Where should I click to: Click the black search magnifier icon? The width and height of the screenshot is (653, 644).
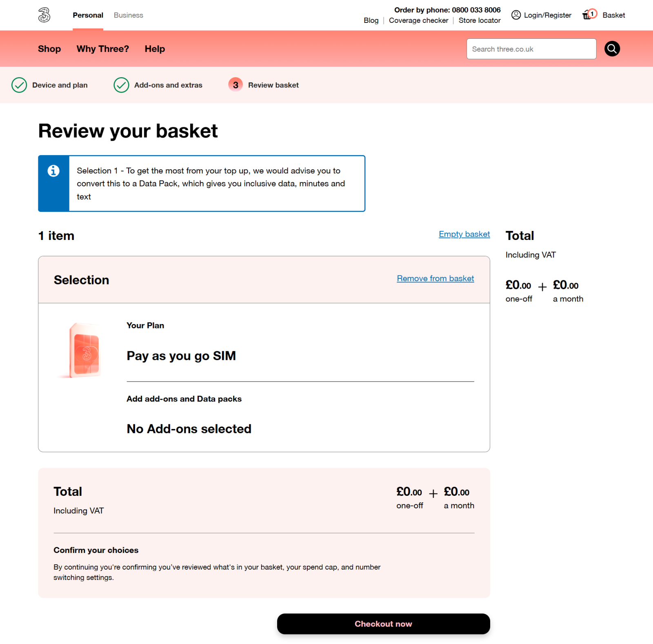(x=612, y=49)
